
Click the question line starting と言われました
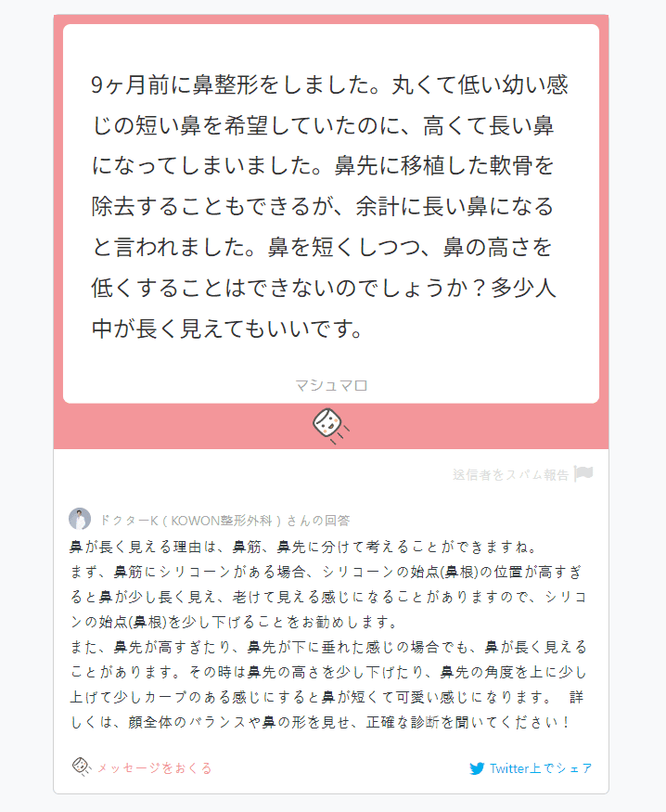(322, 248)
